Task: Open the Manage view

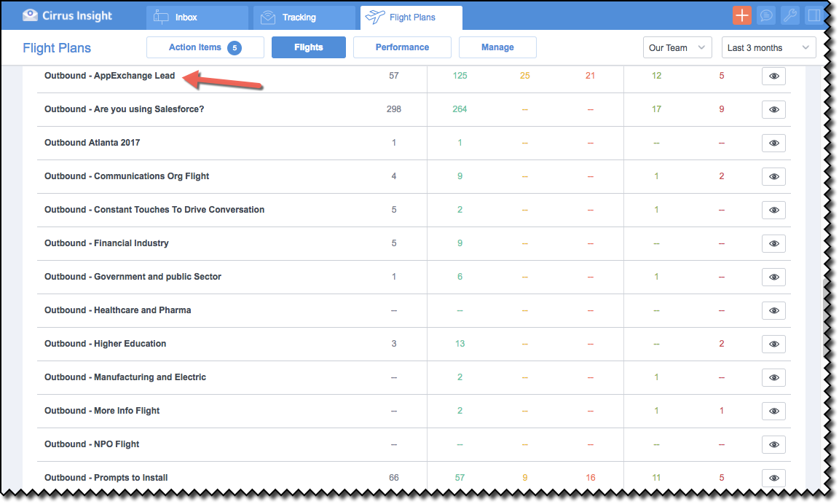Action: [497, 47]
